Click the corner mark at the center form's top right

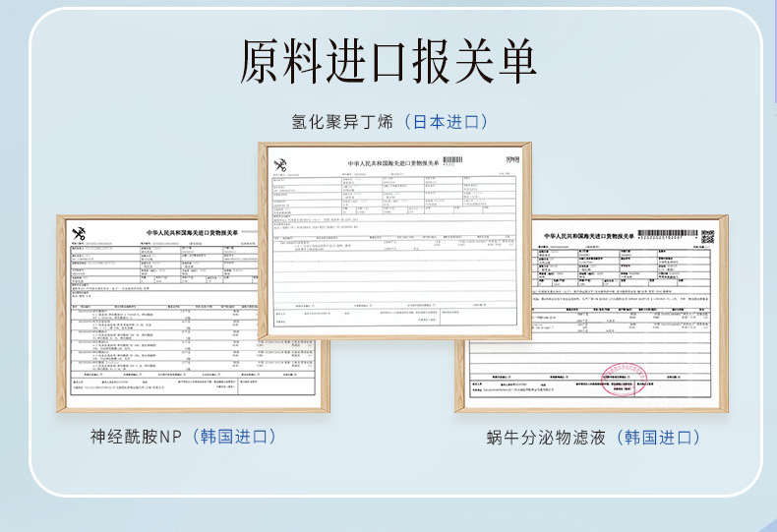[x=512, y=159]
